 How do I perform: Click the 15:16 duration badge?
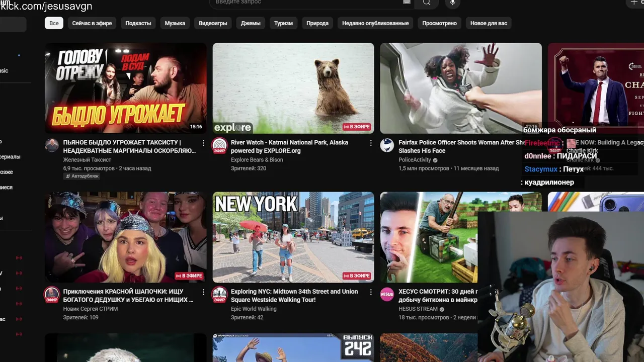(x=196, y=127)
